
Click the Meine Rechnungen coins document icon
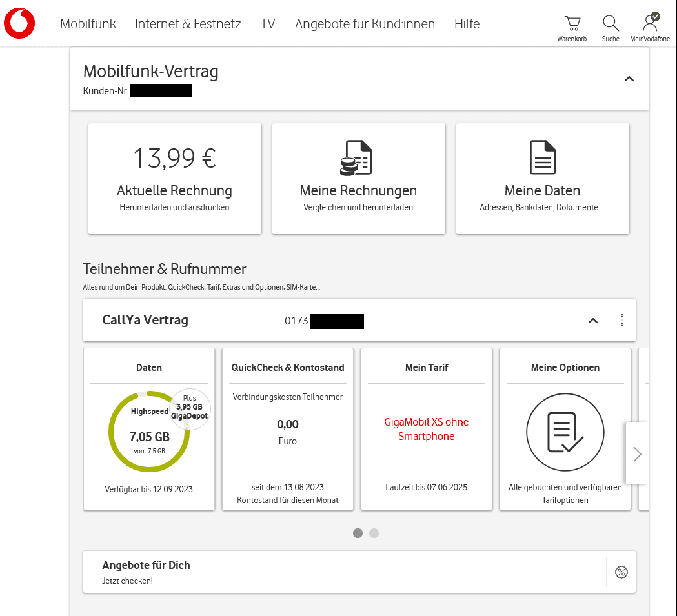[x=356, y=158]
